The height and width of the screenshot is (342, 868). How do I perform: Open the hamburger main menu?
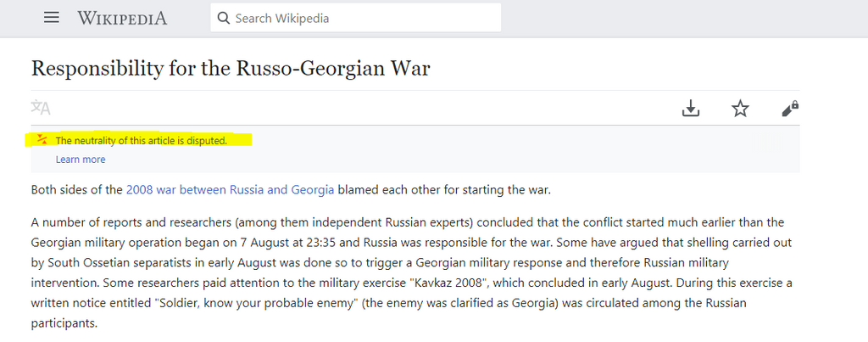pos(52,18)
